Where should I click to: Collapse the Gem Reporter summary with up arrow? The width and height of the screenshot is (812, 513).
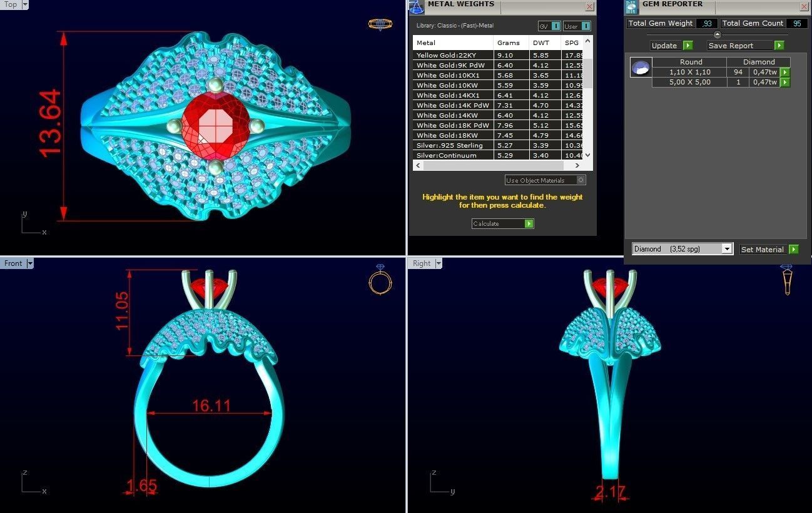click(717, 34)
